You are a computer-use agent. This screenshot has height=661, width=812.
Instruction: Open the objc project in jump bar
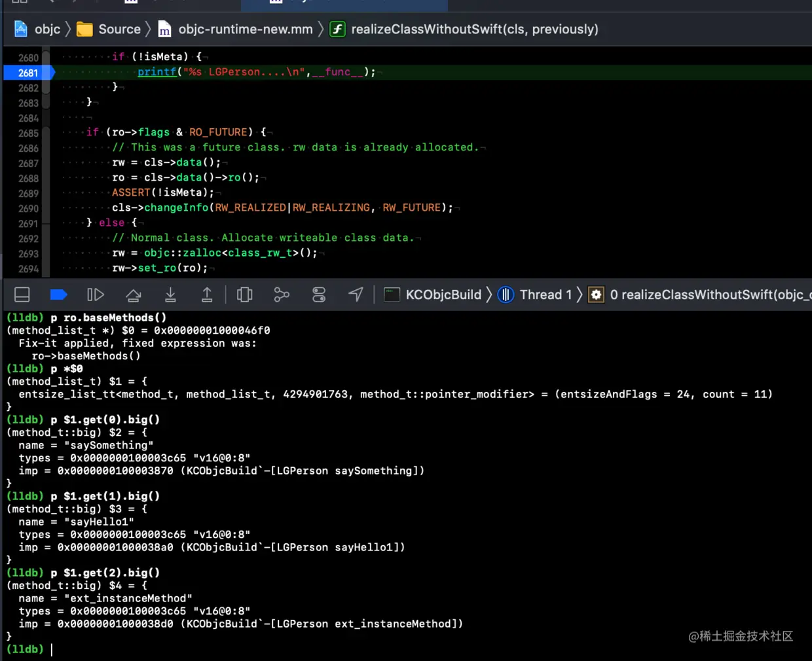click(x=37, y=29)
